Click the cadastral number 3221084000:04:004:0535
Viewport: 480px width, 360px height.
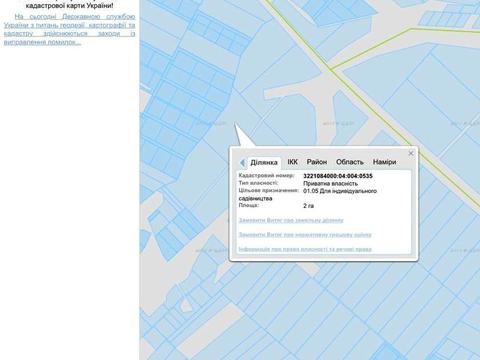pyautogui.click(x=338, y=176)
